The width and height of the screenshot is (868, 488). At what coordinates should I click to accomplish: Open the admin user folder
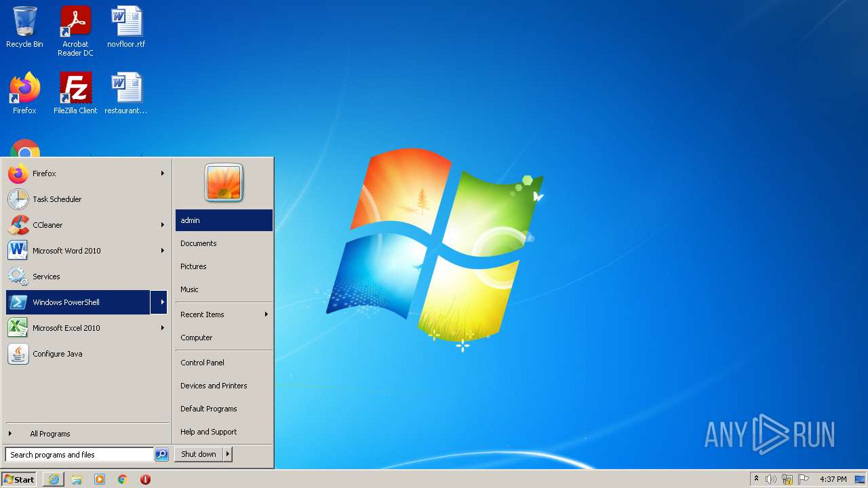pos(224,220)
